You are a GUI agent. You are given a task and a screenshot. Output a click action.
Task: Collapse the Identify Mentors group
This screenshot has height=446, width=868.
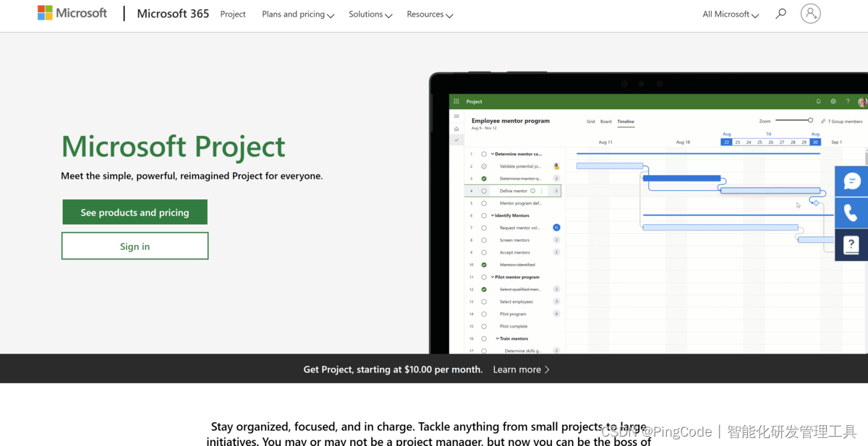coord(493,215)
